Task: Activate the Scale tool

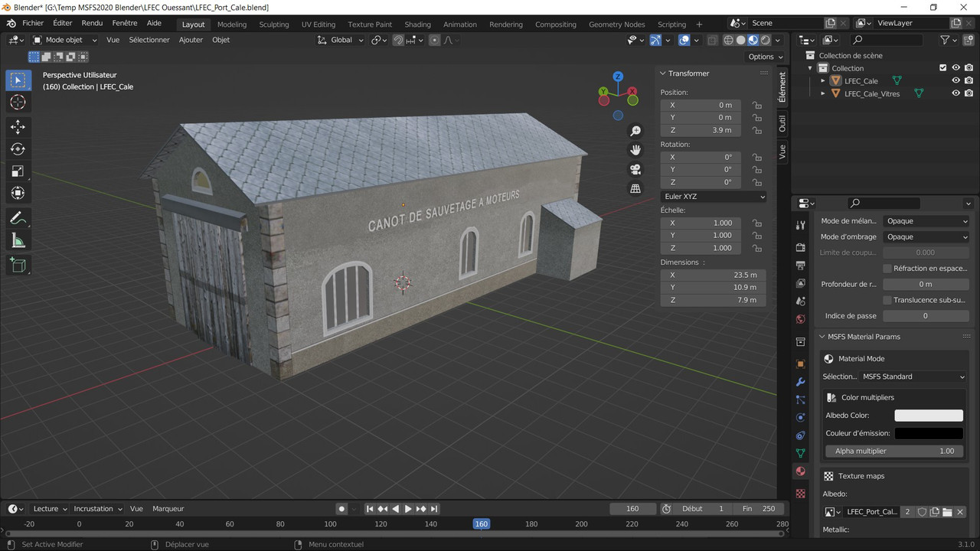Action: 18,171
